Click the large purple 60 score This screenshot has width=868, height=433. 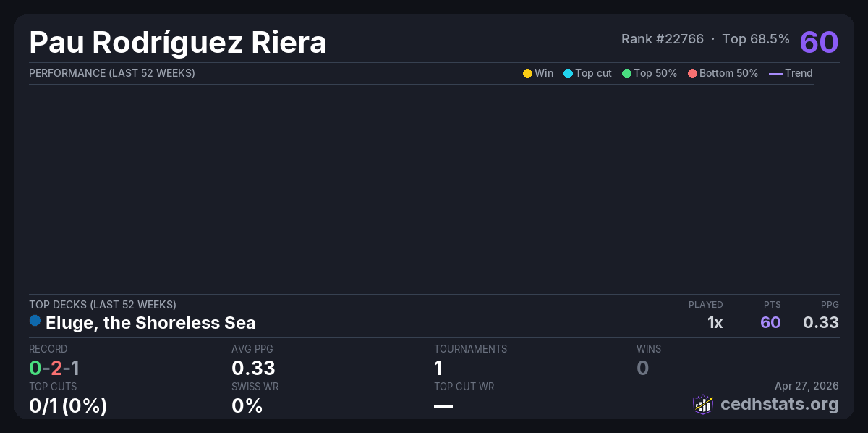click(819, 42)
